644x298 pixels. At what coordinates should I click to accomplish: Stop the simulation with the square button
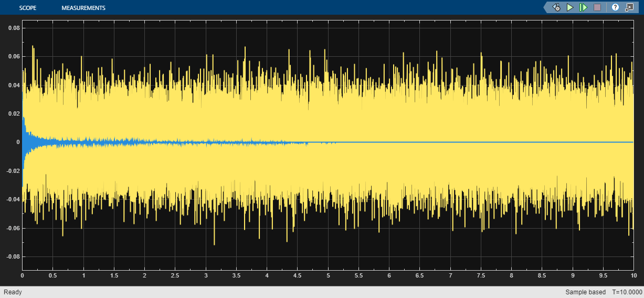point(597,7)
